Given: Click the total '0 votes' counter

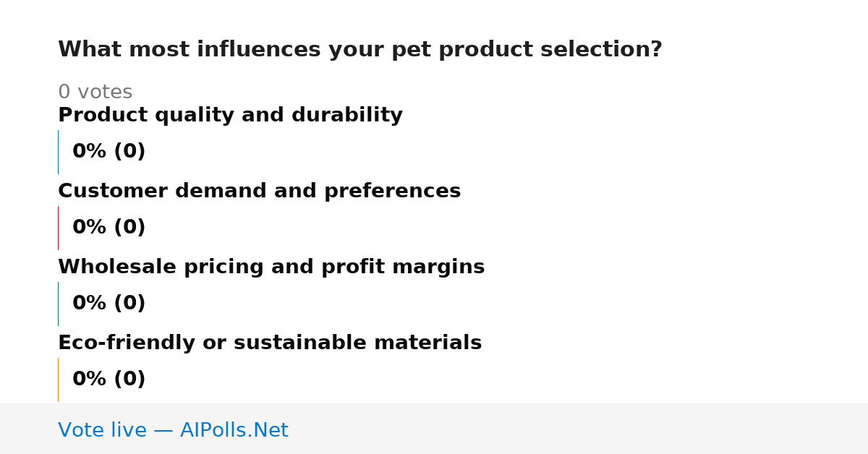Looking at the screenshot, I should 95,93.
